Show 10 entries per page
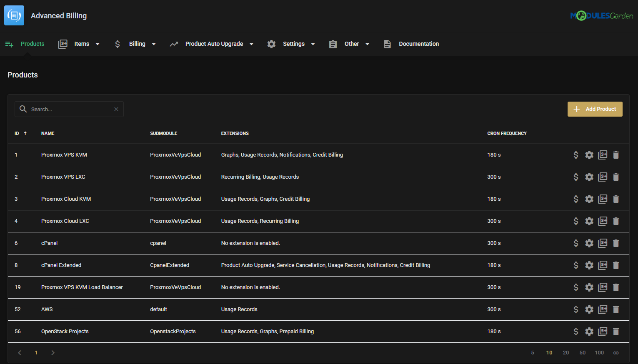Screen dimensions: 638x364 (x=549, y=353)
